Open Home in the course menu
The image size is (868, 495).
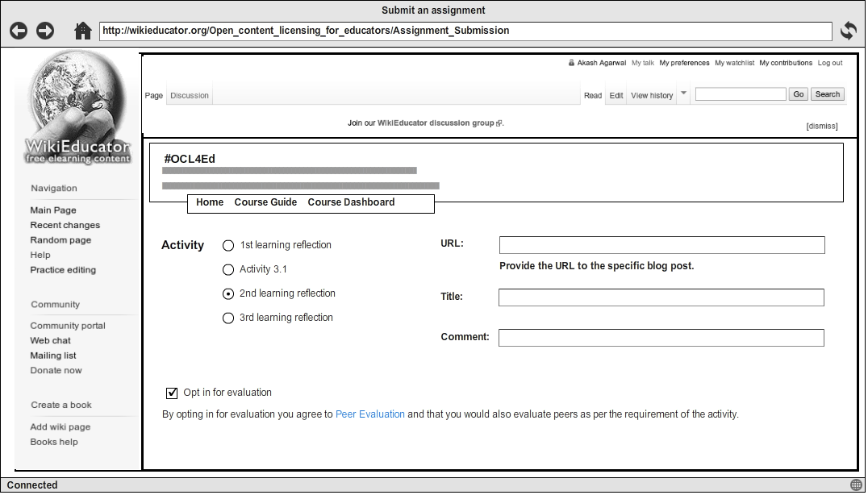[210, 202]
